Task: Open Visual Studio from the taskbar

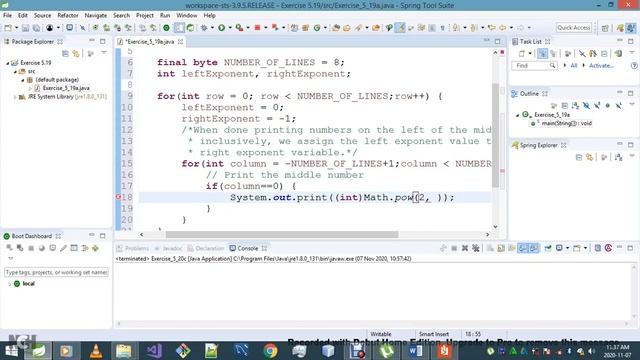Action: click(154, 351)
